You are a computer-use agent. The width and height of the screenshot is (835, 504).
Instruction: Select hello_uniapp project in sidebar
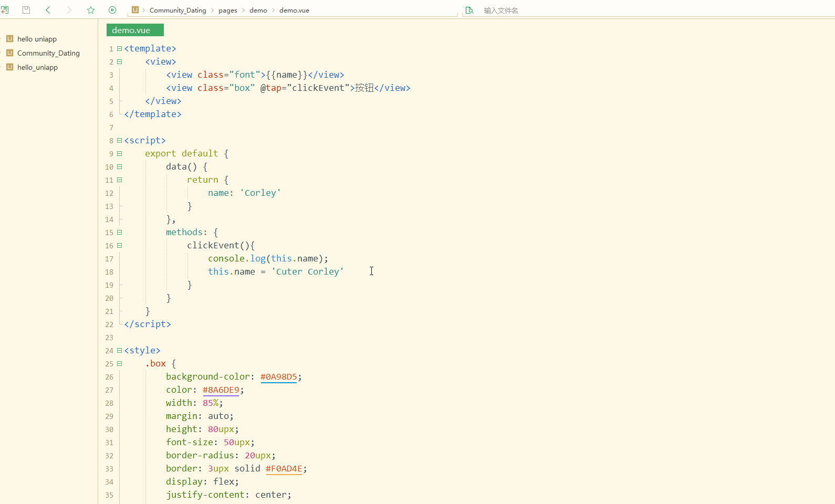pos(37,67)
